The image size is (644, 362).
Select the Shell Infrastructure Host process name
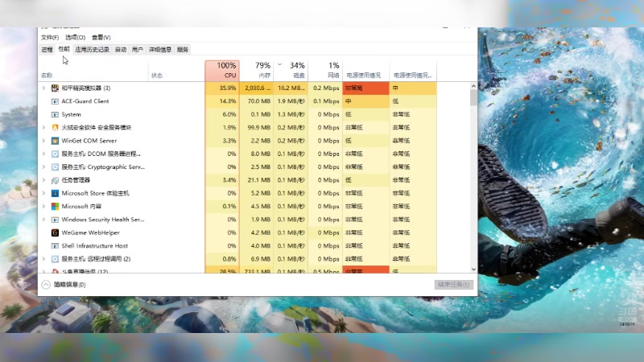pyautogui.click(x=94, y=246)
